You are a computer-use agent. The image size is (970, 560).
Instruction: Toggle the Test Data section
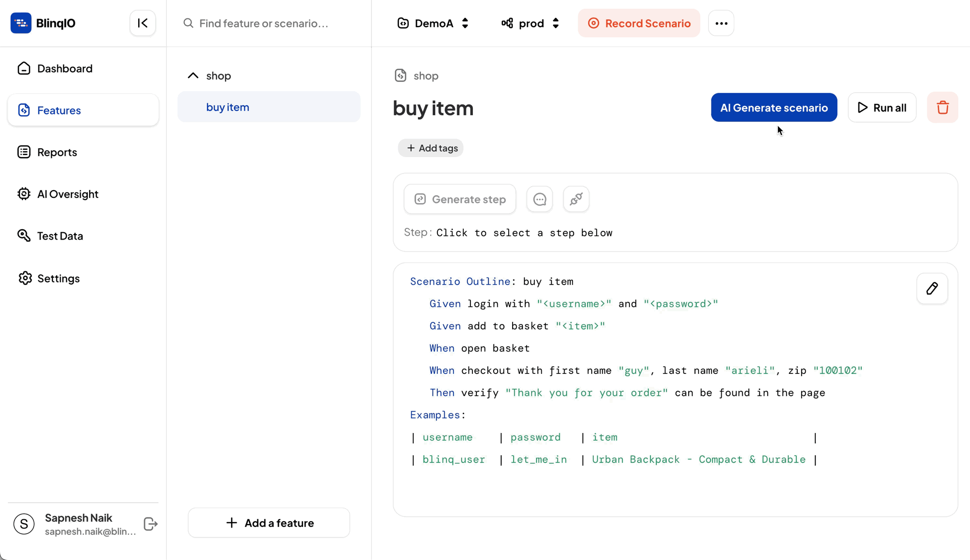click(60, 236)
